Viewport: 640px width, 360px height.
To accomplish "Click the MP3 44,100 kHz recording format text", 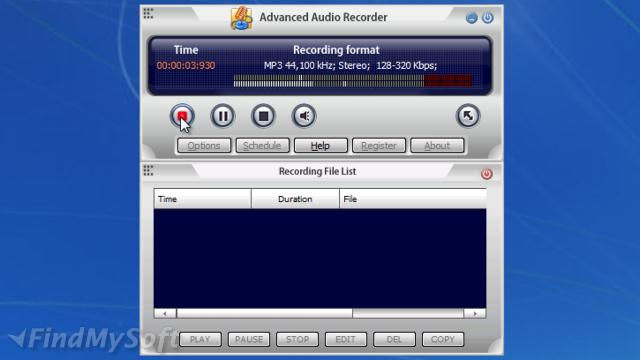I will tap(350, 66).
